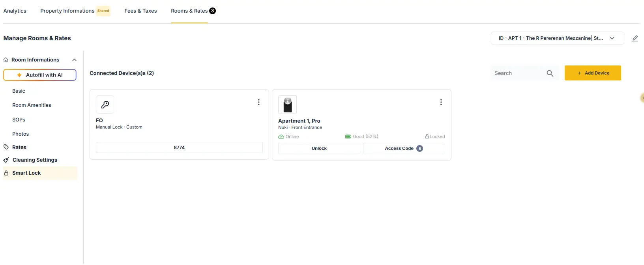
Task: Open the Property Informations tab
Action: (x=67, y=11)
